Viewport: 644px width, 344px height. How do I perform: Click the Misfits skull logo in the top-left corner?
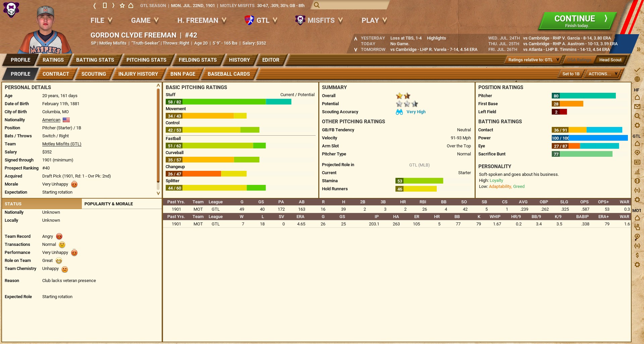pyautogui.click(x=11, y=9)
